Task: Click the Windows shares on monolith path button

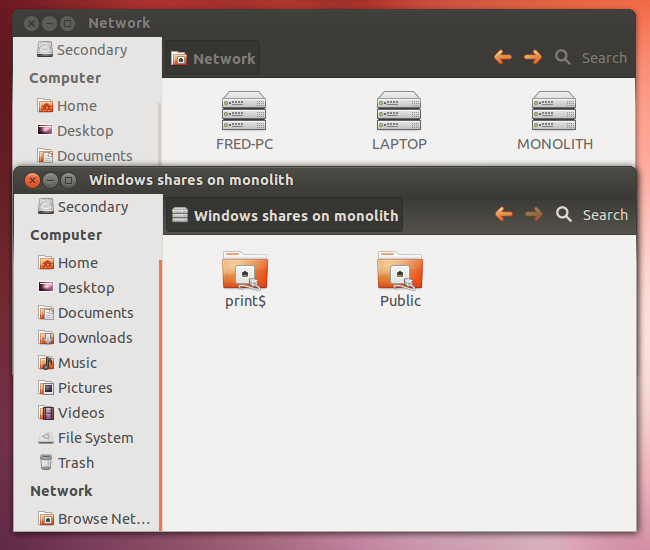Action: [x=284, y=216]
